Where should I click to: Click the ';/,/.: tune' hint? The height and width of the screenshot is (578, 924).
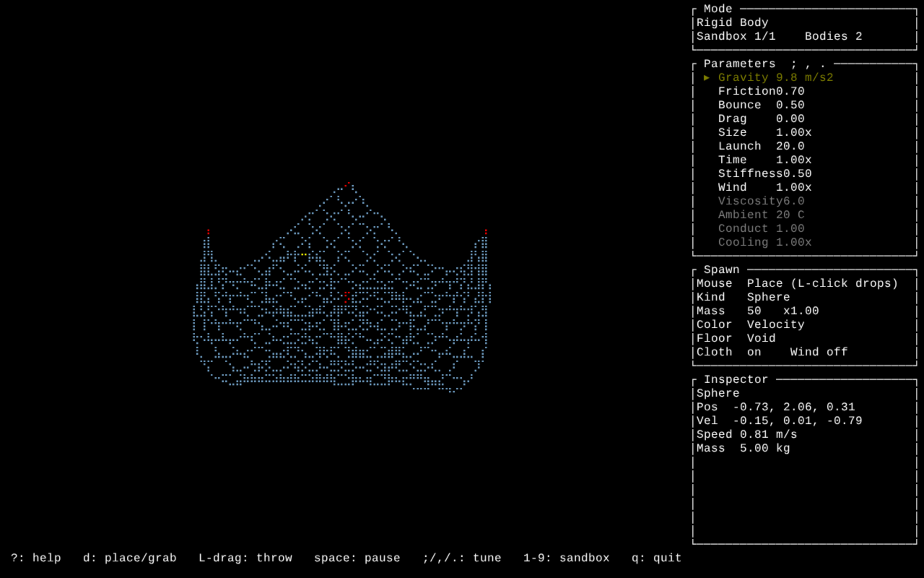coord(462,558)
